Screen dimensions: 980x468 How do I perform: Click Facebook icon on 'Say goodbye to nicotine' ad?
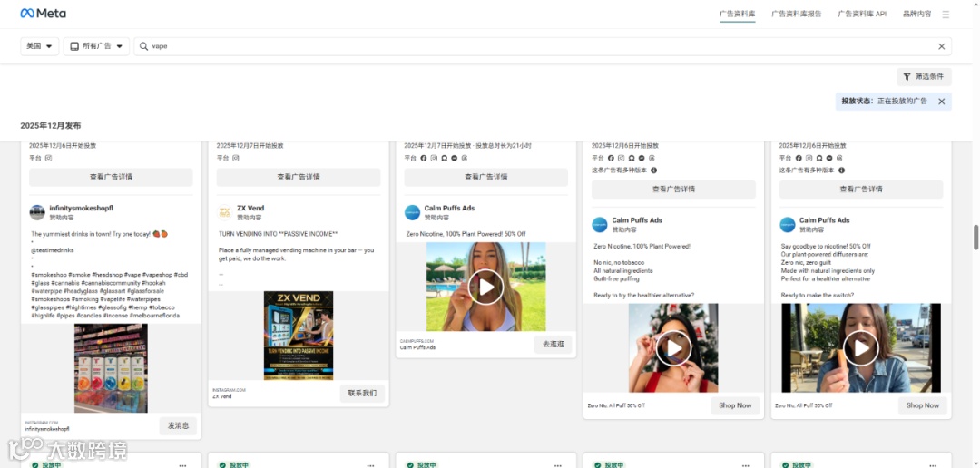[799, 158]
